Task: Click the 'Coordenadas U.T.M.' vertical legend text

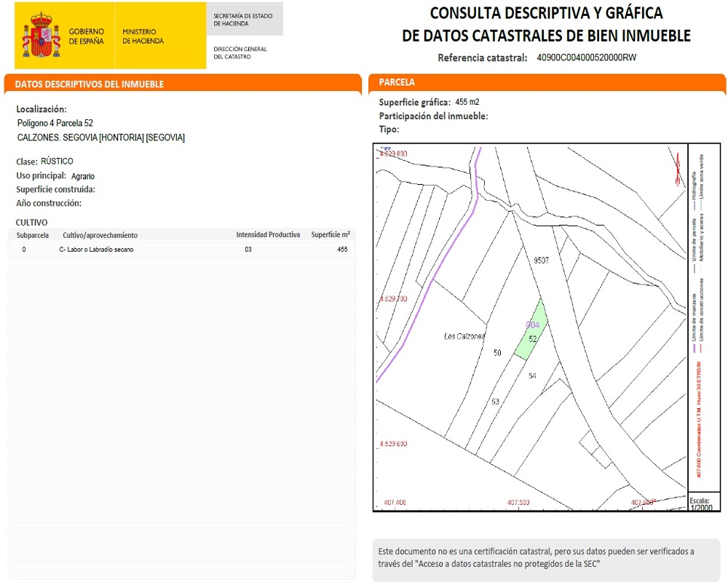Action: (699, 420)
